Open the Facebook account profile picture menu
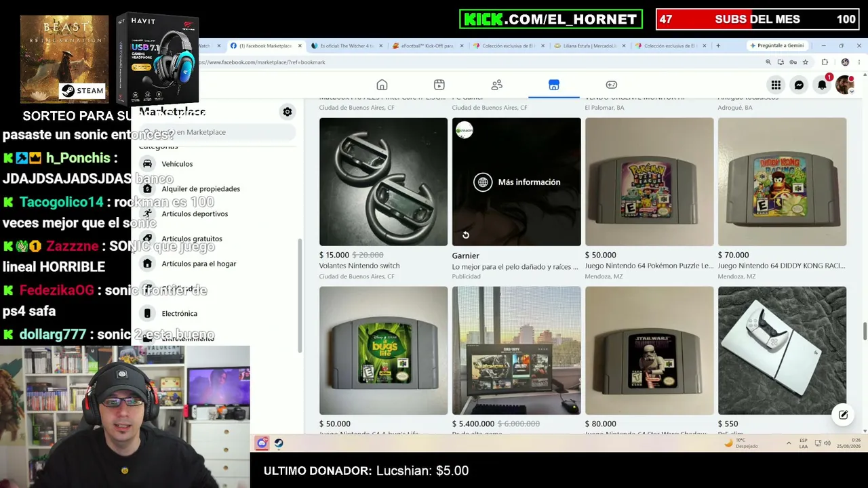Viewport: 868px width, 488px height. point(845,85)
